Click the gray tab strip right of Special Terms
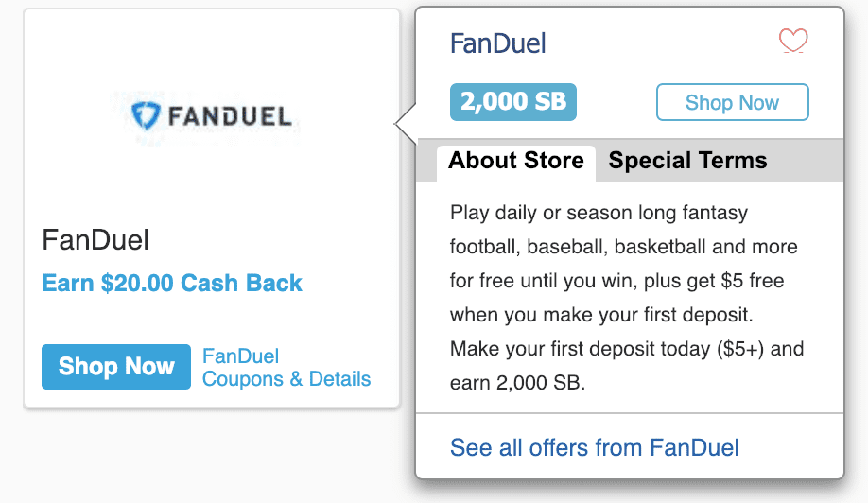868x503 pixels. coord(805,161)
